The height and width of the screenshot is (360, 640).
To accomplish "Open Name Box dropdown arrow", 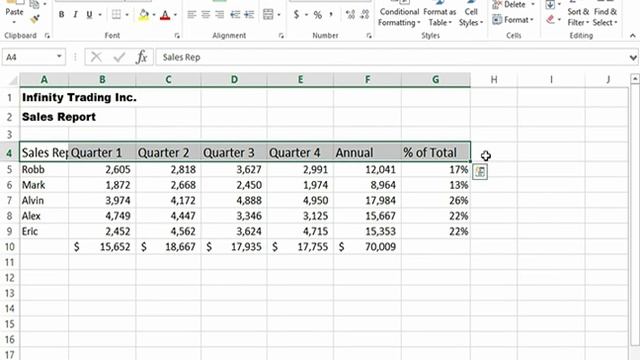I will (59, 57).
